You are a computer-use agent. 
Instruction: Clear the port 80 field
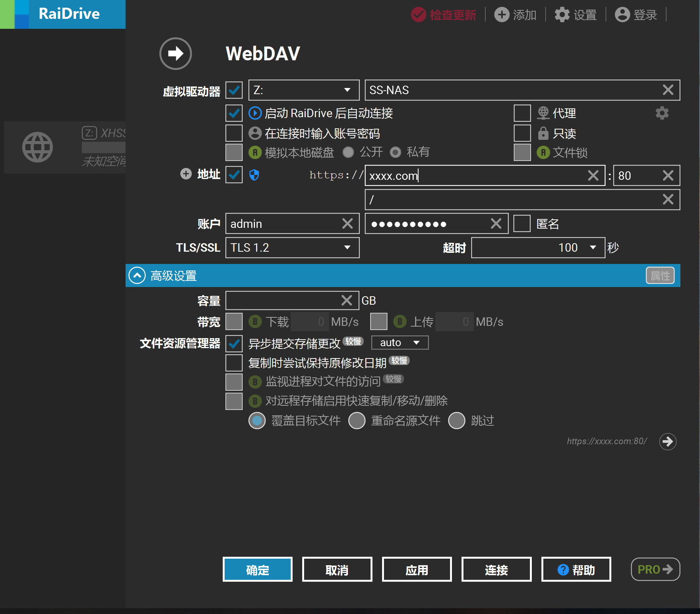pyautogui.click(x=668, y=176)
